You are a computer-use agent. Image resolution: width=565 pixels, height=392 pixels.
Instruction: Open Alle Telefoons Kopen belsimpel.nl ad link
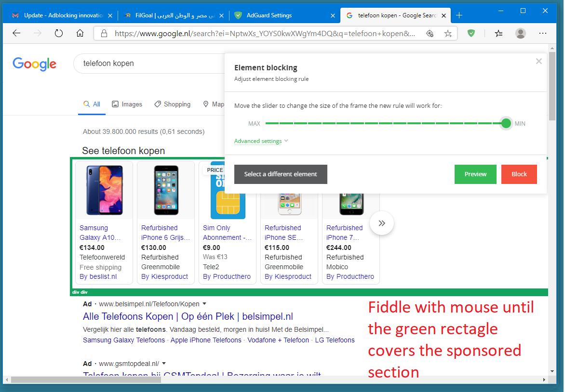(x=188, y=316)
